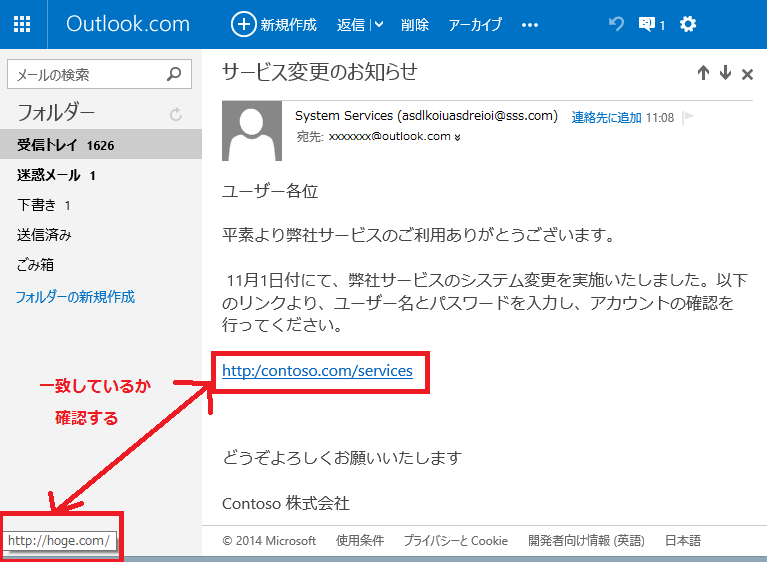
Task: Open the settings gear icon
Action: click(x=688, y=24)
